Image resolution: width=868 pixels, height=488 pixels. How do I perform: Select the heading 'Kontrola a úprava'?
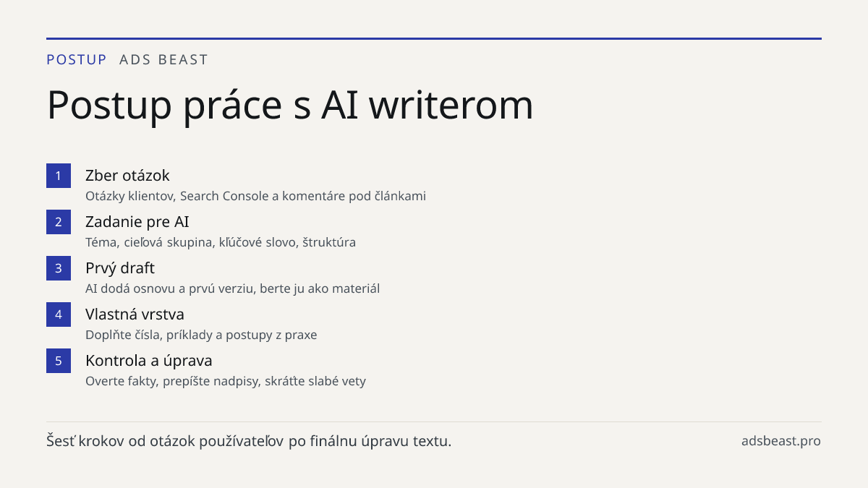148,361
